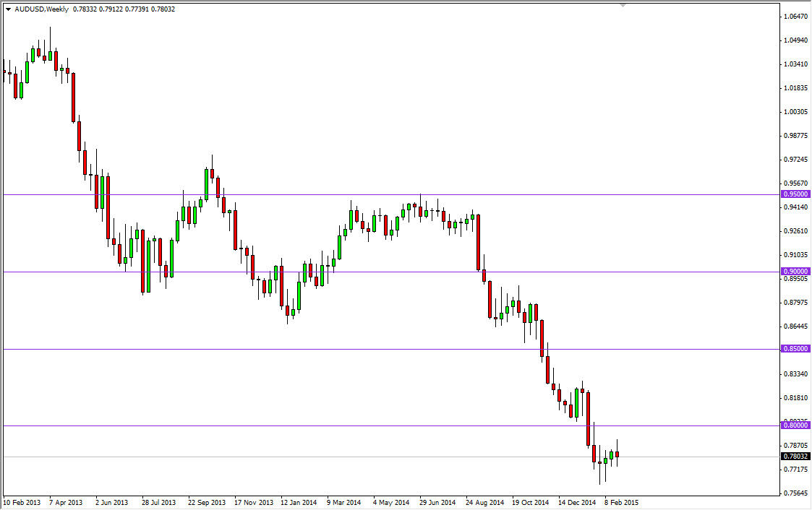Select the 0.95000 level tag on price scale
This screenshot has width=812, height=510.
(x=794, y=194)
